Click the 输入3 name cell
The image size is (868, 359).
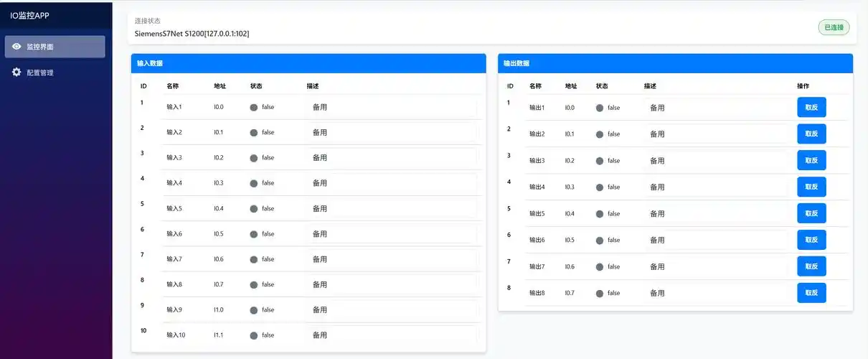[x=174, y=158]
